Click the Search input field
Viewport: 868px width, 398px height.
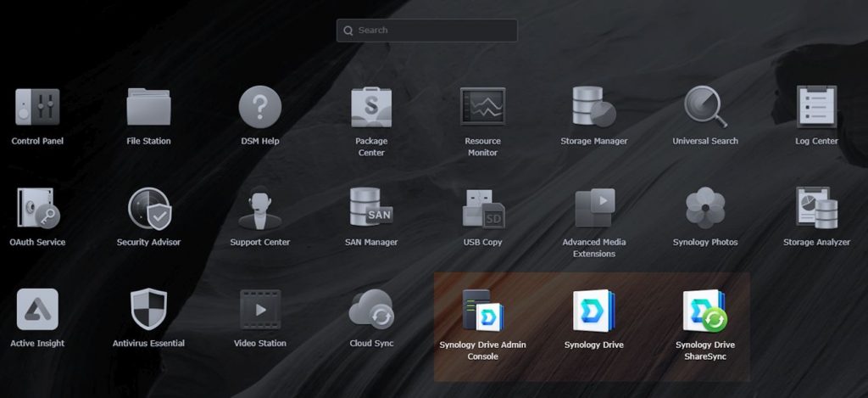pyautogui.click(x=427, y=31)
